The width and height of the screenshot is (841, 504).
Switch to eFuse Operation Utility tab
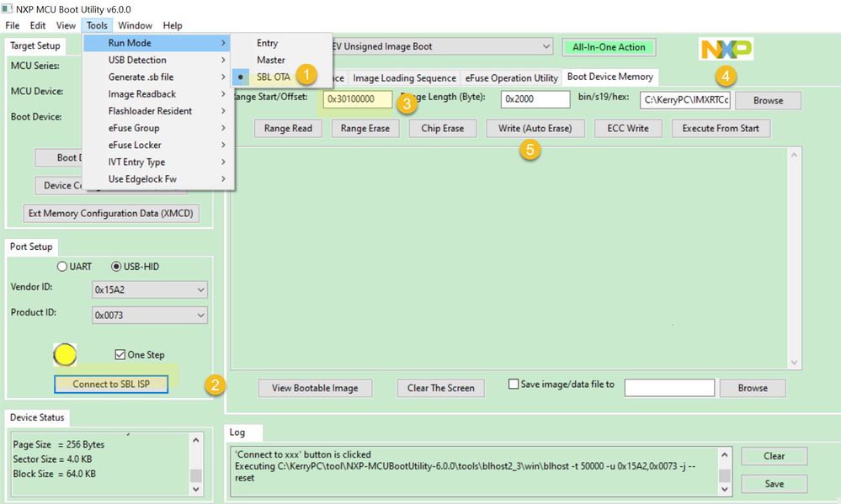512,77
